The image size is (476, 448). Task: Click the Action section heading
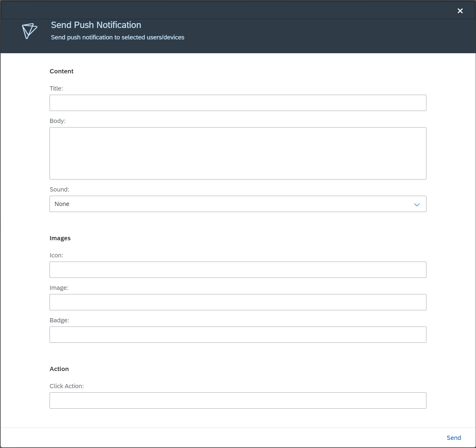point(59,369)
